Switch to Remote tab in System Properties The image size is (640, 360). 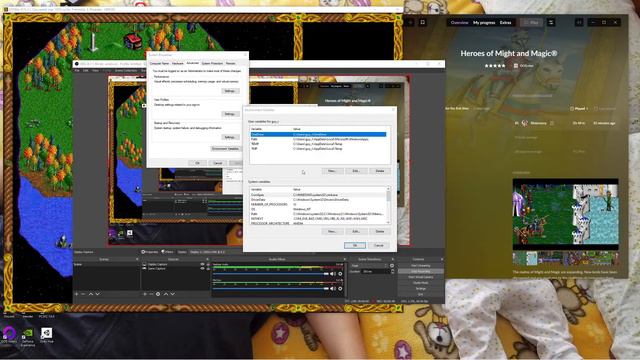[x=231, y=63]
